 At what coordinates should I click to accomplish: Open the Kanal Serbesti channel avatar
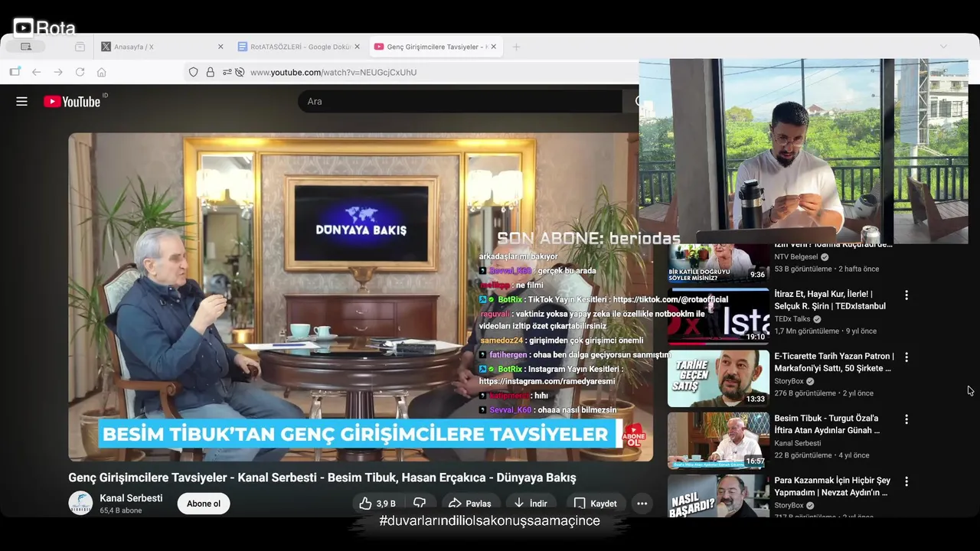(x=80, y=504)
